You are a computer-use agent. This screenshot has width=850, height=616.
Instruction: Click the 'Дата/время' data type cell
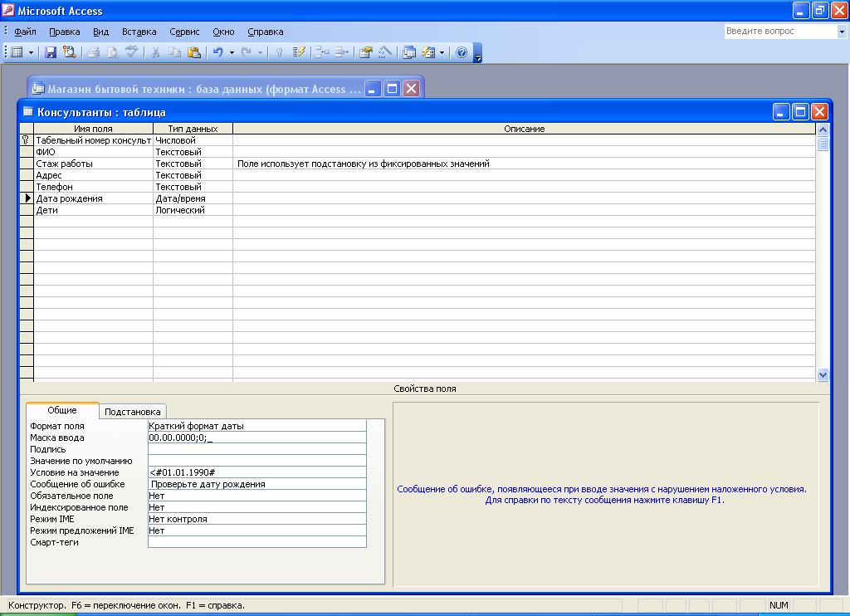point(193,198)
